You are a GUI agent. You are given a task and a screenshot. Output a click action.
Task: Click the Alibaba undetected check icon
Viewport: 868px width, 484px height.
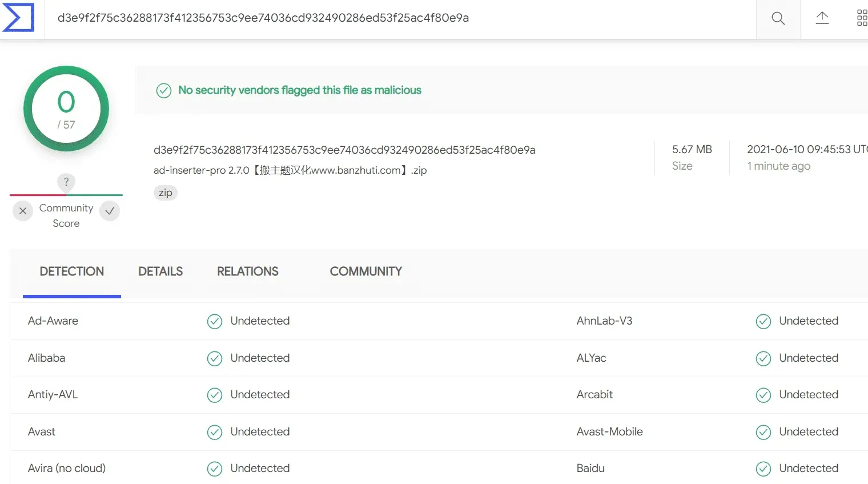point(215,359)
